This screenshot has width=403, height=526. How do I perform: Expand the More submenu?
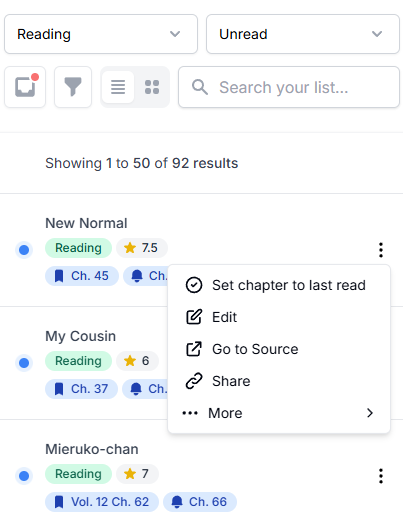coord(279,413)
